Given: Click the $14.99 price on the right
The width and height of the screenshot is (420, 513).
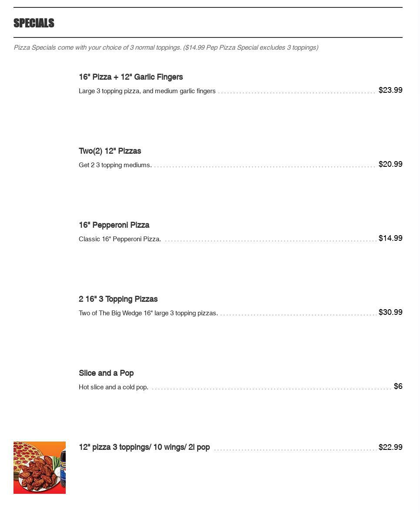Looking at the screenshot, I should point(390,238).
